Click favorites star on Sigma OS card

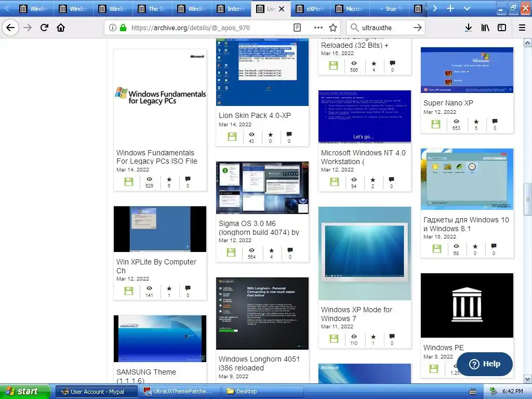[x=271, y=250]
